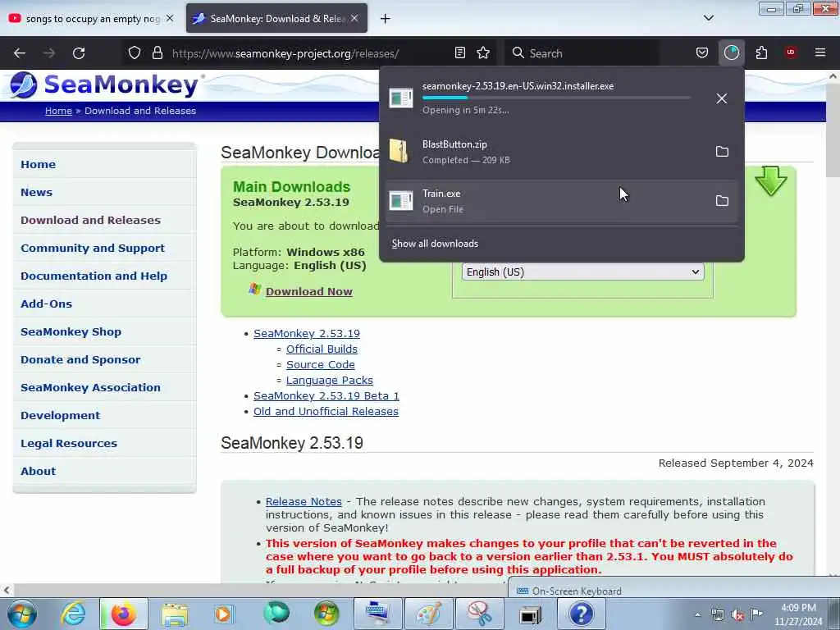The height and width of the screenshot is (630, 840).
Task: Open Paint from the taskbar
Action: click(429, 614)
